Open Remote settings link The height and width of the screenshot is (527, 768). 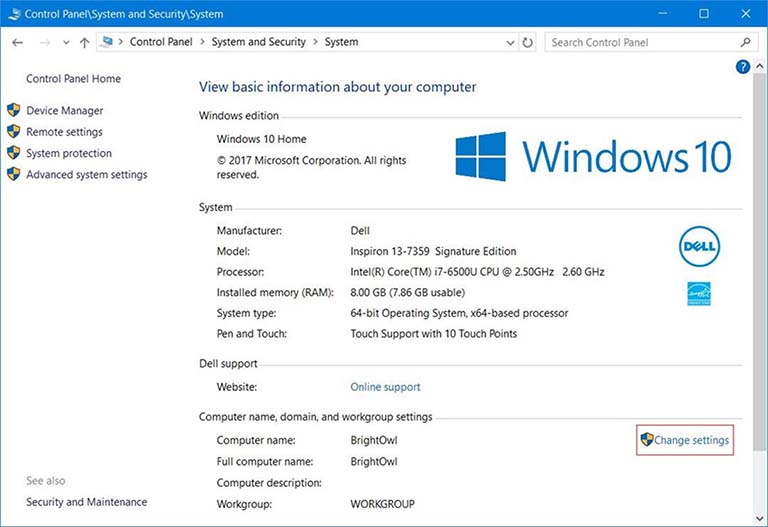[64, 132]
